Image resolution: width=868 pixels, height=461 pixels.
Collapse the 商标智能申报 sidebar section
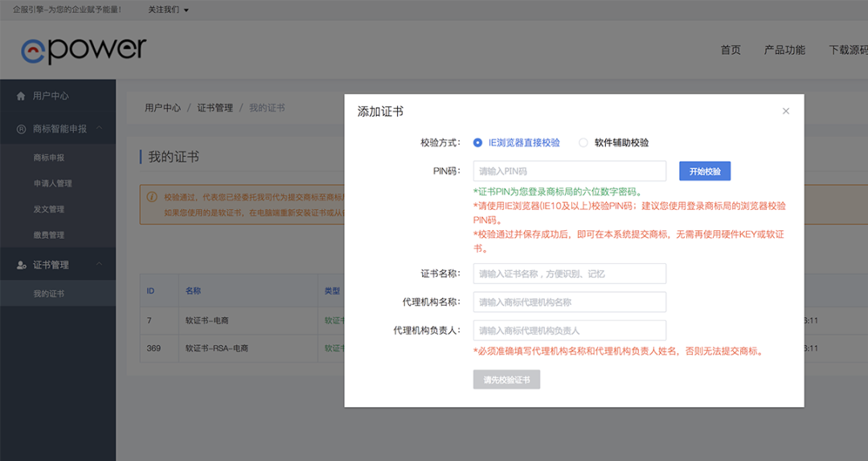(99, 127)
